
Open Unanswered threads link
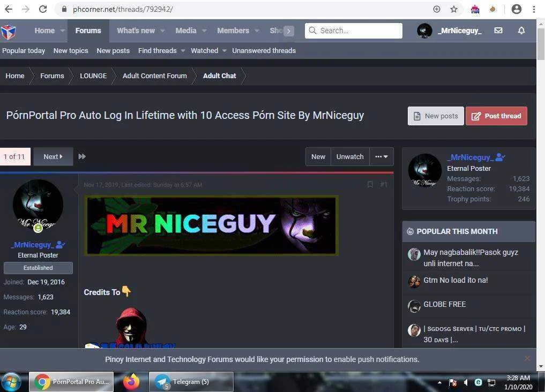pyautogui.click(x=264, y=51)
